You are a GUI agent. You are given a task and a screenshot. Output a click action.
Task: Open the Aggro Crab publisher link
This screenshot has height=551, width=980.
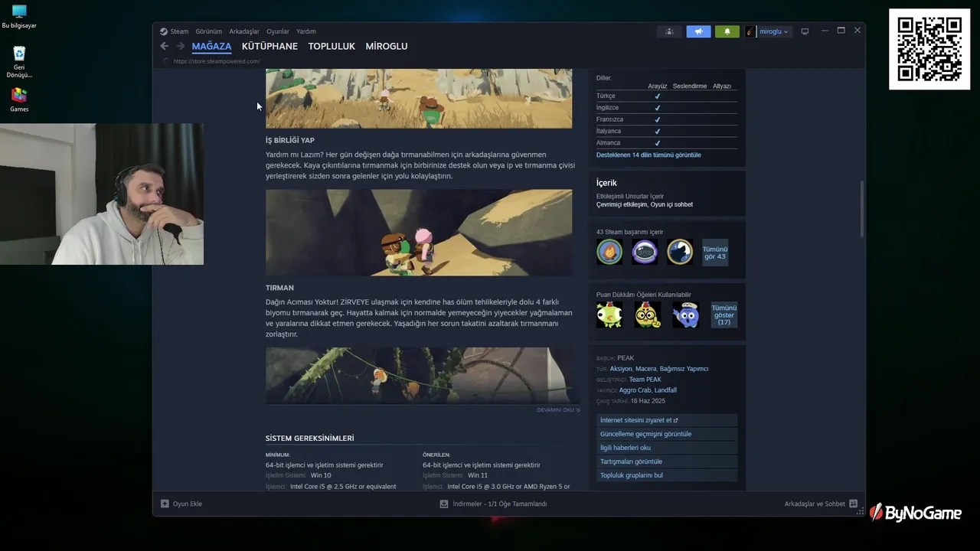(x=635, y=390)
